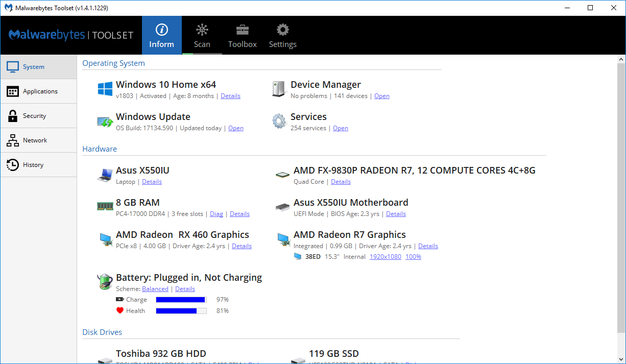Click the 81% health value
Screen dimensions: 626x364
(x=223, y=311)
